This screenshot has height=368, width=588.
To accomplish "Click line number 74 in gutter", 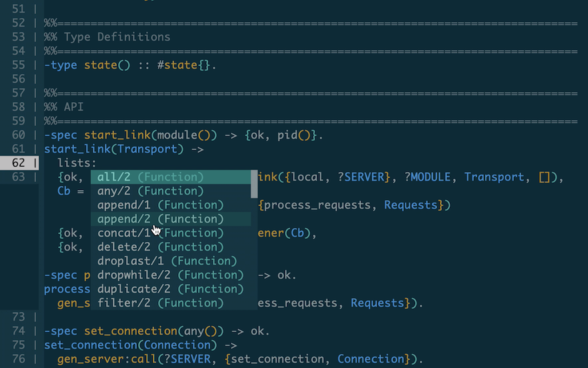I will [18, 331].
